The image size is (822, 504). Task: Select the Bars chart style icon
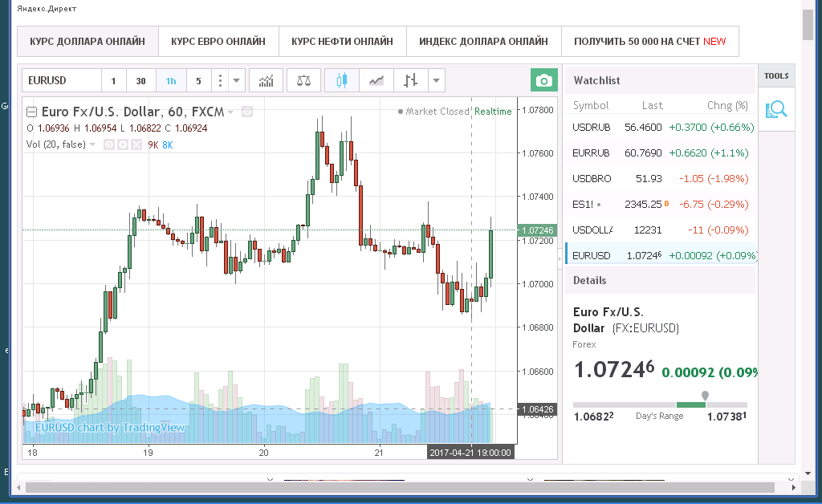(410, 81)
